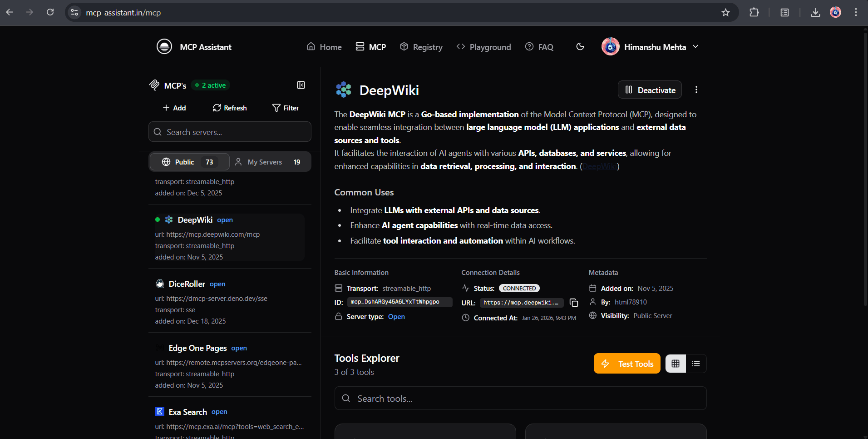
Task: Expand the Himanshu Mehta profile dropdown
Action: [x=695, y=46]
